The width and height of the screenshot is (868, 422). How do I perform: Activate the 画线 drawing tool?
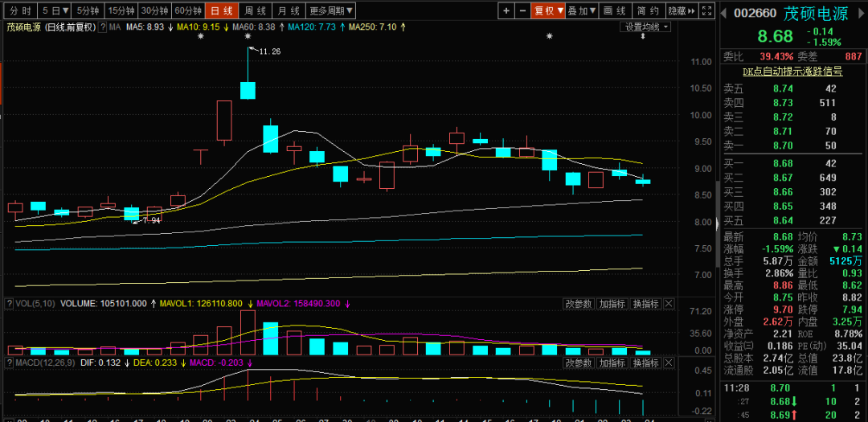(615, 10)
